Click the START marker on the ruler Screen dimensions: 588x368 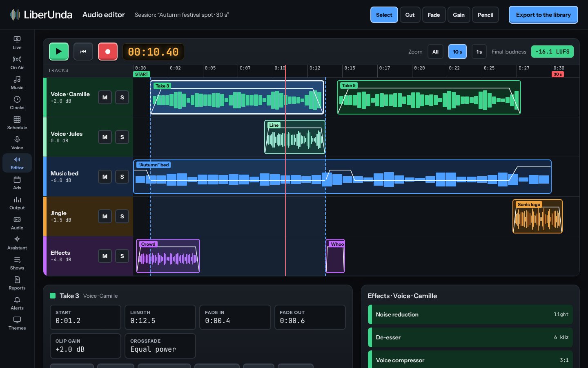[x=142, y=74]
